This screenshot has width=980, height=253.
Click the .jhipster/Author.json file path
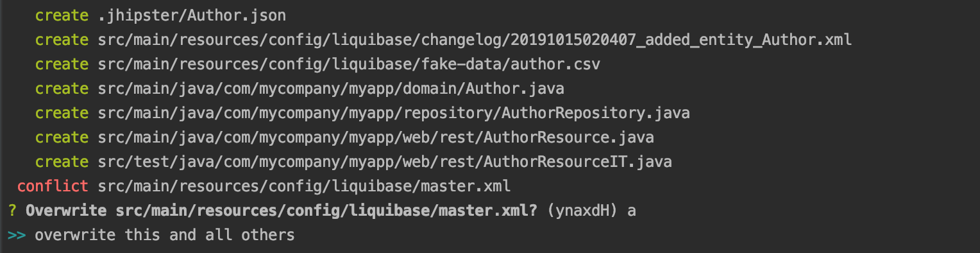coord(192,15)
